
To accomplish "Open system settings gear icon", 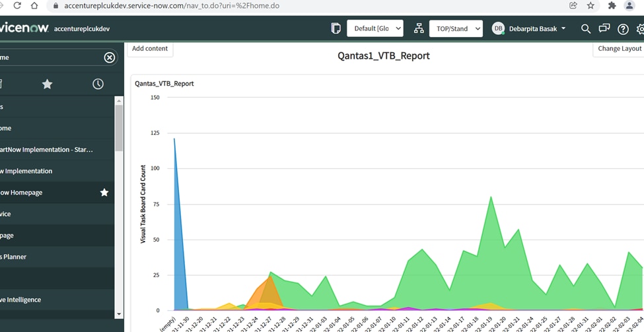I will tap(640, 29).
